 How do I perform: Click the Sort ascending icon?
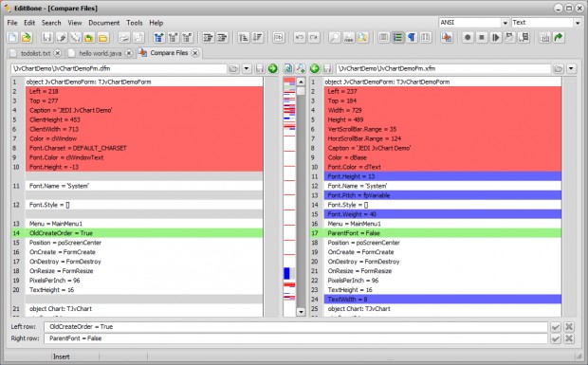(x=244, y=38)
